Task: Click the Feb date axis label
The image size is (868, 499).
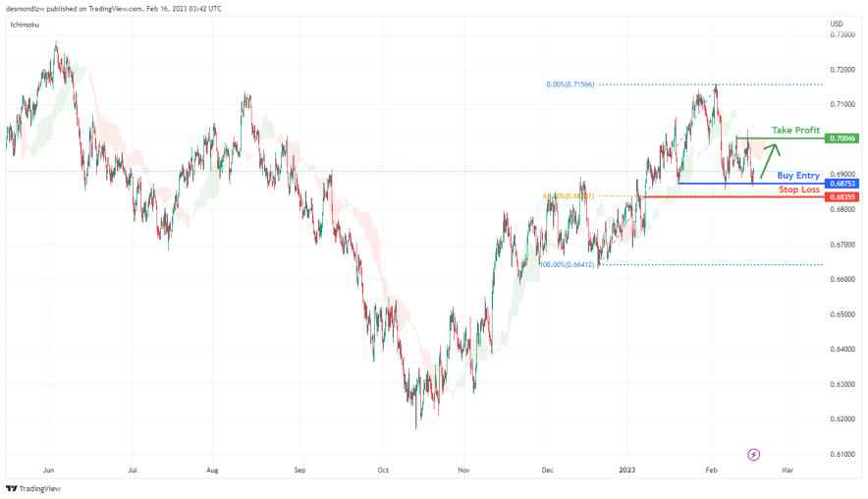Action: coord(711,471)
